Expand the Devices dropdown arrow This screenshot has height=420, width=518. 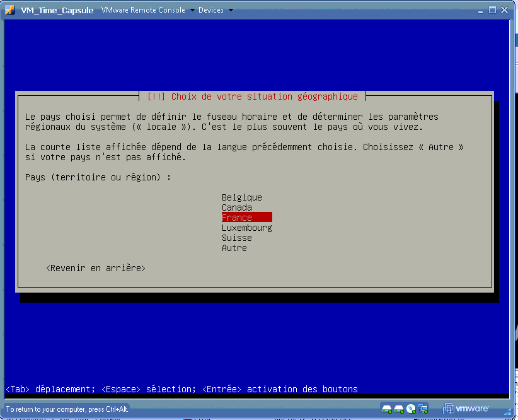tap(231, 10)
